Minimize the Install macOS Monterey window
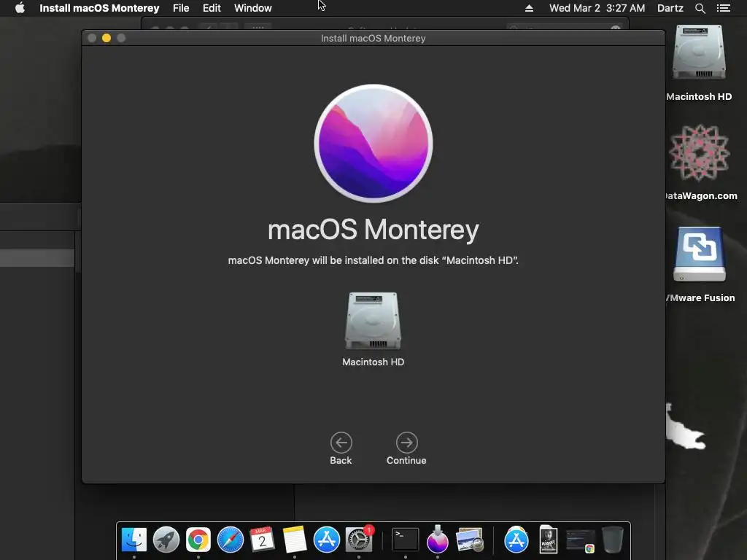 pos(107,38)
